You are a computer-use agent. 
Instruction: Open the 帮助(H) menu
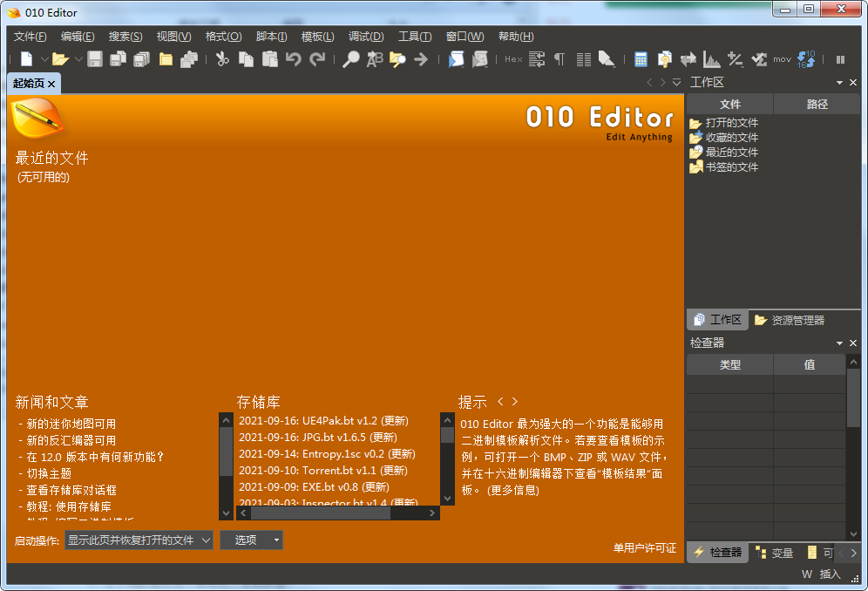point(516,36)
